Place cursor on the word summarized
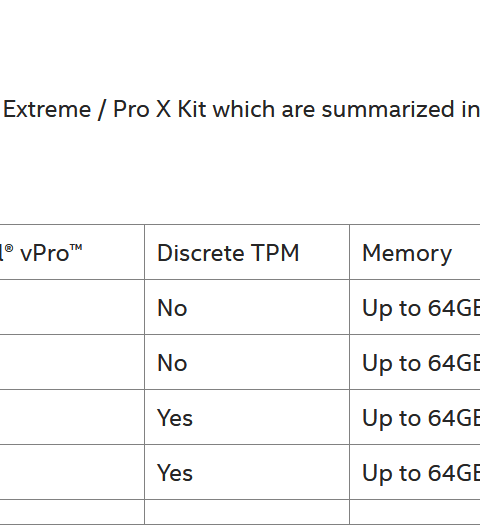This screenshot has width=480, height=532. pos(388,109)
